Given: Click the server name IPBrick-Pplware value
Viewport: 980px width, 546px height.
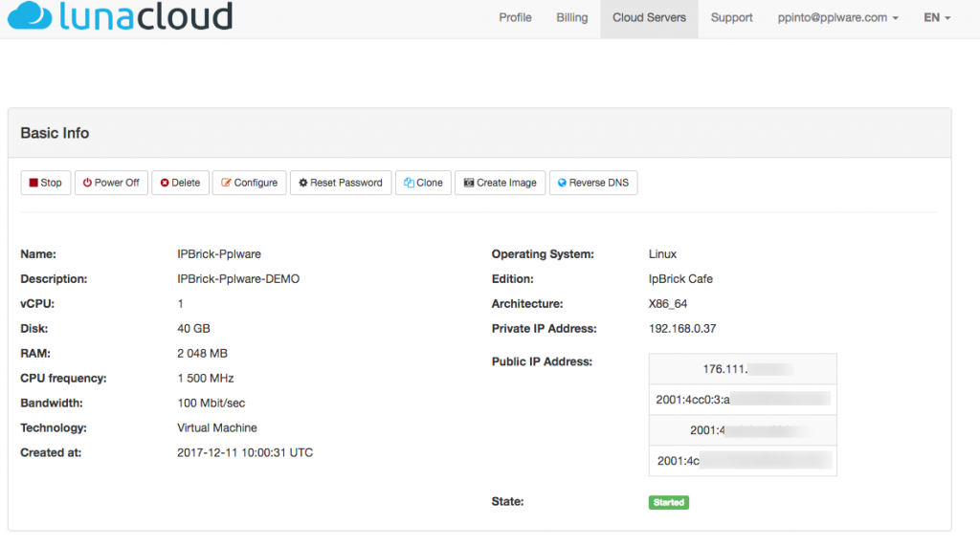Looking at the screenshot, I should (x=219, y=254).
